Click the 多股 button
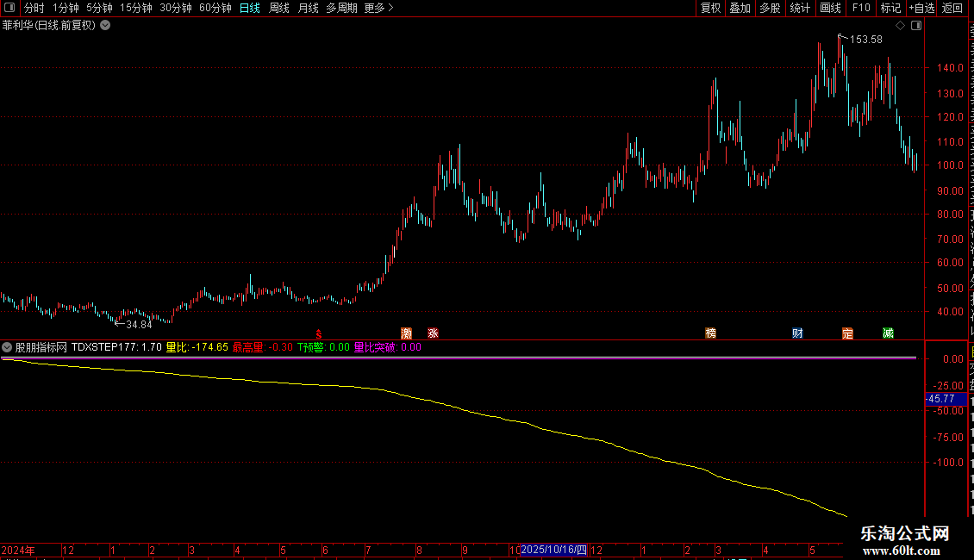 (x=771, y=8)
